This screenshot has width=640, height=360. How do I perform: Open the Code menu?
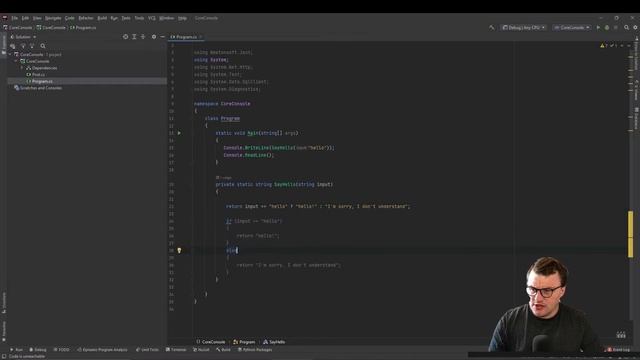click(70, 18)
